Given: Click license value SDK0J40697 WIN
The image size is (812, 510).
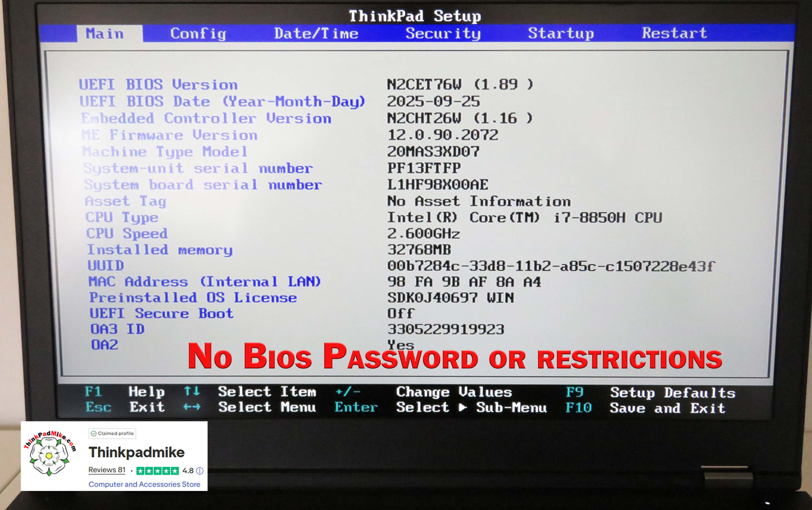Looking at the screenshot, I should point(451,297).
